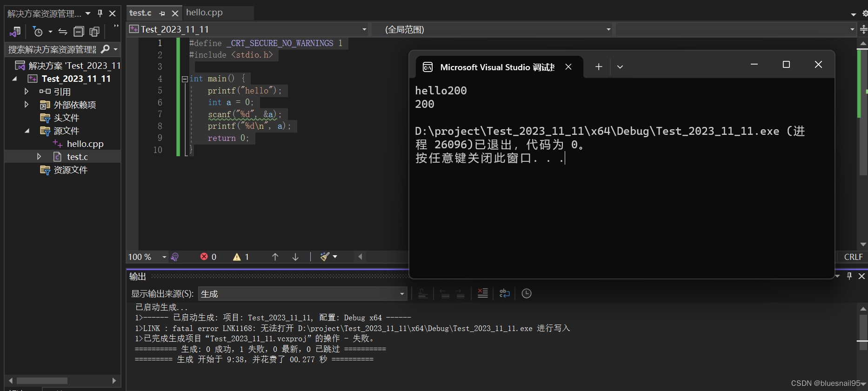Screen dimensions: 868x391
Task: Go to previous message in output
Action: pyautogui.click(x=445, y=293)
